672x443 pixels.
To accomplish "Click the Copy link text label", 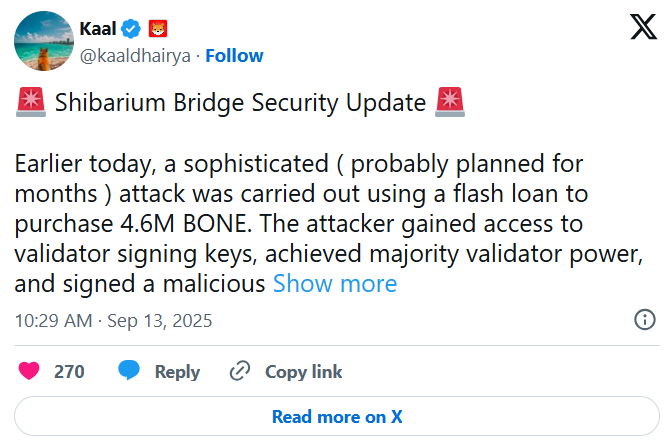I will click(x=303, y=372).
